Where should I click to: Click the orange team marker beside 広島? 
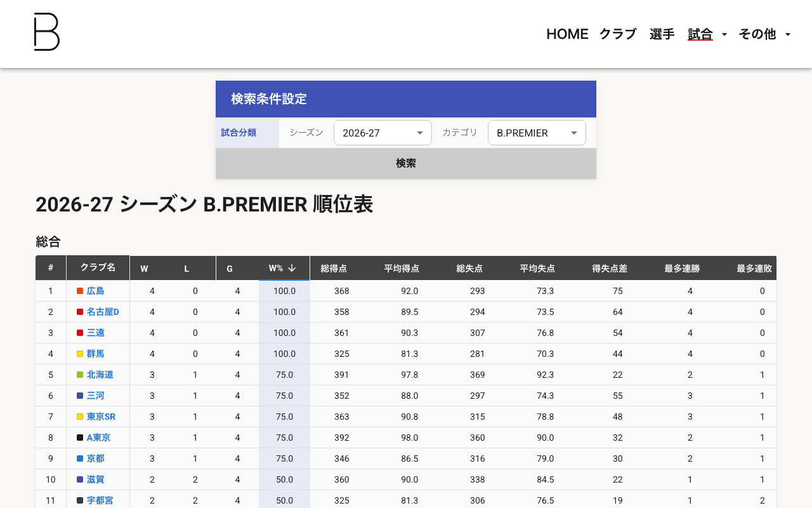click(x=80, y=291)
